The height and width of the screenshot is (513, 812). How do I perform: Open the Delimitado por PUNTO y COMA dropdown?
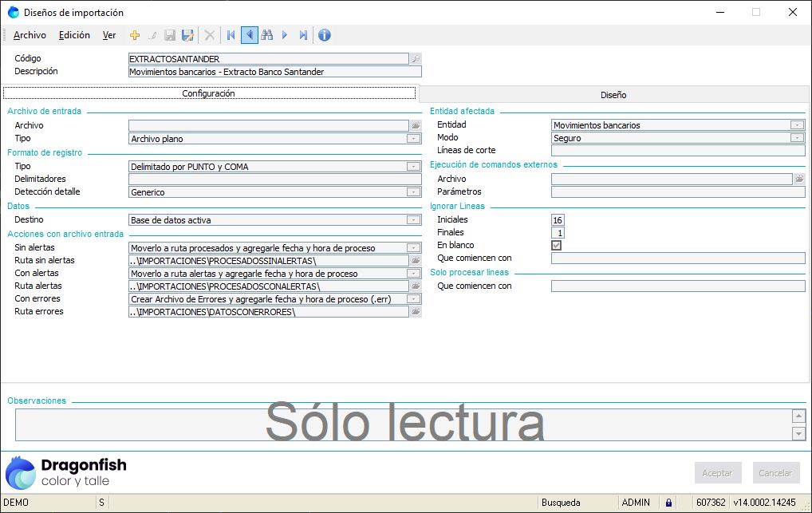413,167
